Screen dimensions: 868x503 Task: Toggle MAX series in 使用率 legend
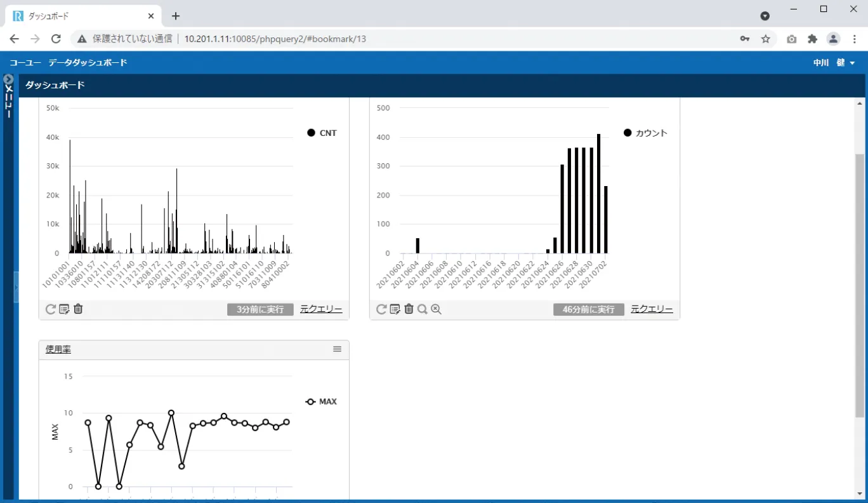pos(321,401)
